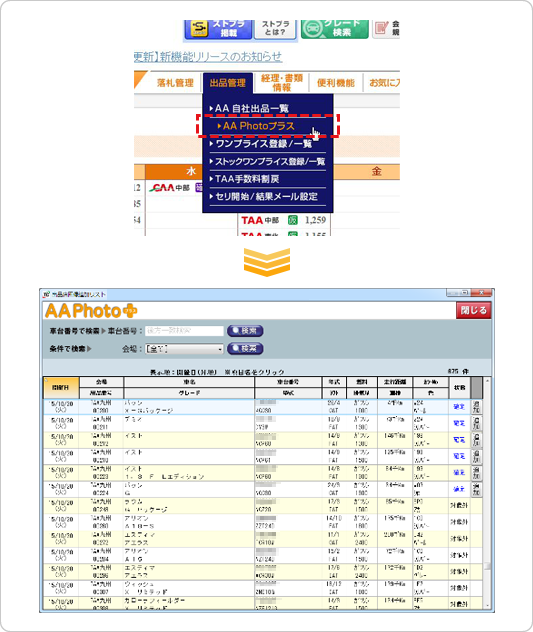Click the red 閉じる button
533x632 pixels.
click(x=474, y=310)
